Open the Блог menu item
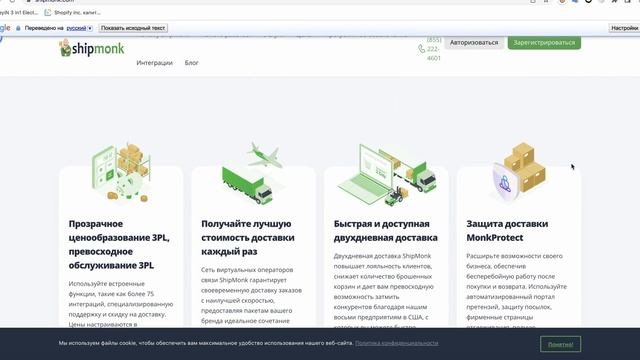The width and height of the screenshot is (640, 360). tap(191, 62)
